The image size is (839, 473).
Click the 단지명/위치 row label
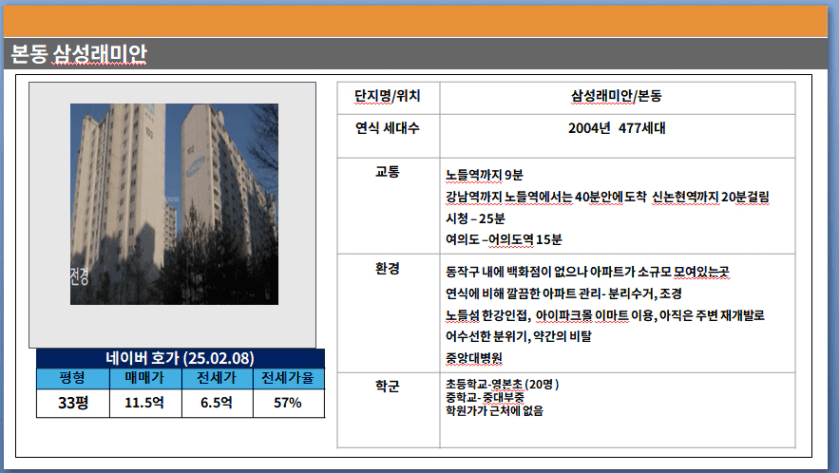click(387, 96)
